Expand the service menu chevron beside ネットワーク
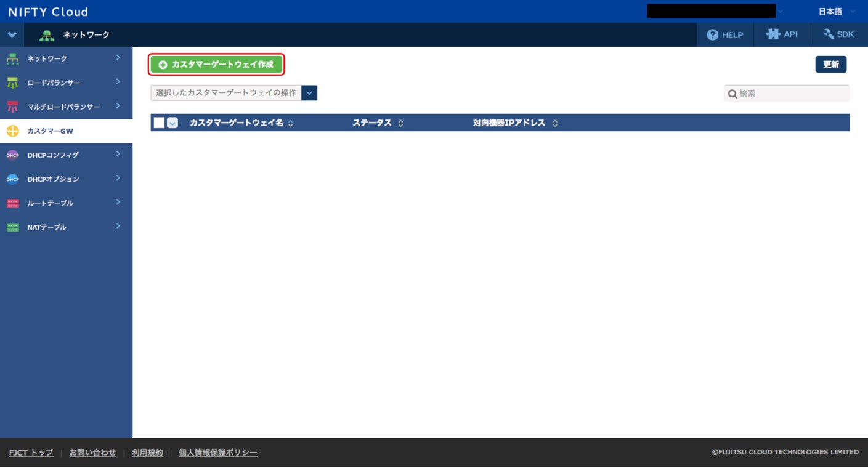The height and width of the screenshot is (468, 868). 12,35
